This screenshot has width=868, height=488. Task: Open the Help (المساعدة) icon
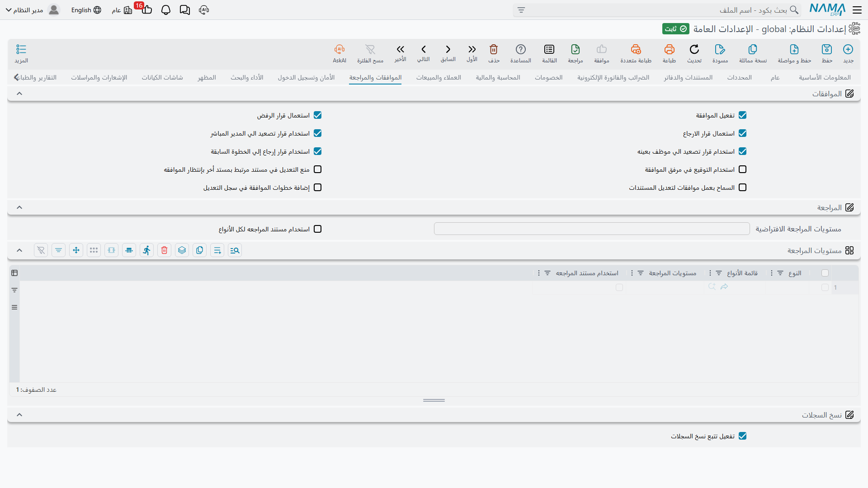(x=521, y=49)
